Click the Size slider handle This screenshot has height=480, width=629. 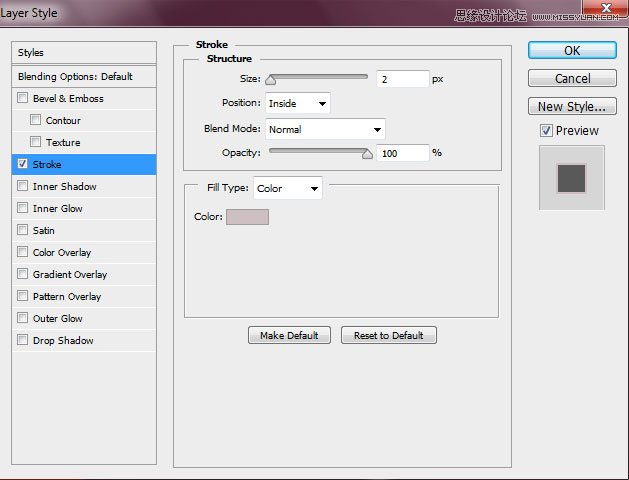pos(271,80)
